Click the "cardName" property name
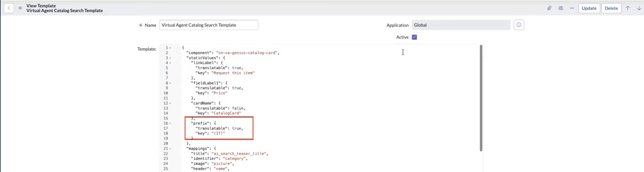This screenshot has height=172, width=644. (x=202, y=103)
